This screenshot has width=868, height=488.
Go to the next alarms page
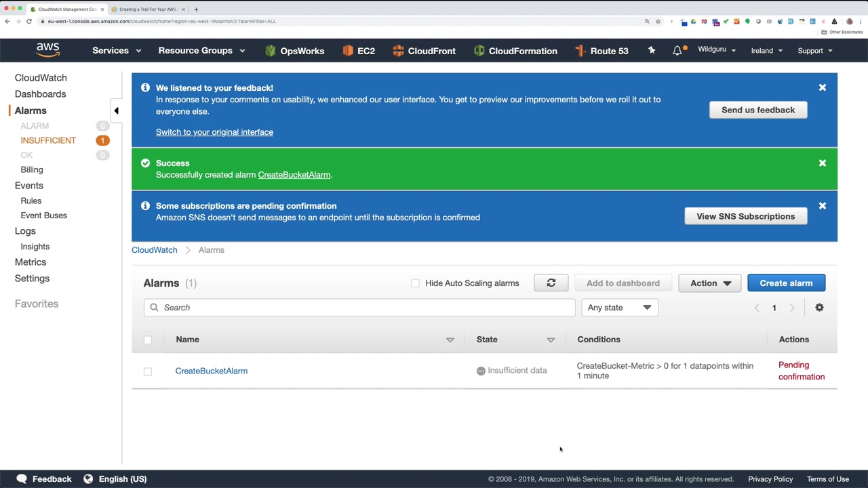[x=791, y=308]
